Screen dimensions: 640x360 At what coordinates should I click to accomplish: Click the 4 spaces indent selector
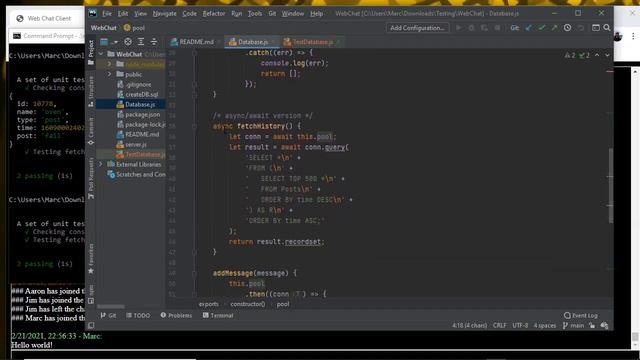coord(544,326)
